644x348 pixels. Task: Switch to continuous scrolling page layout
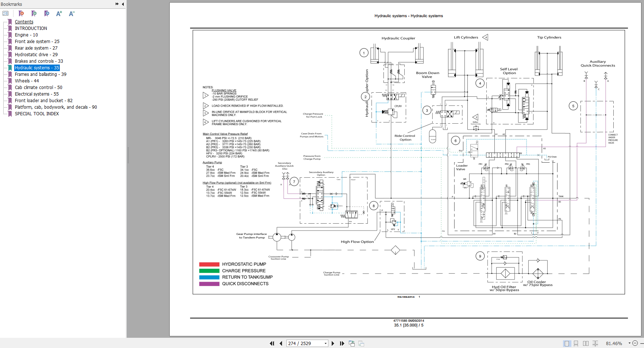[576, 343]
